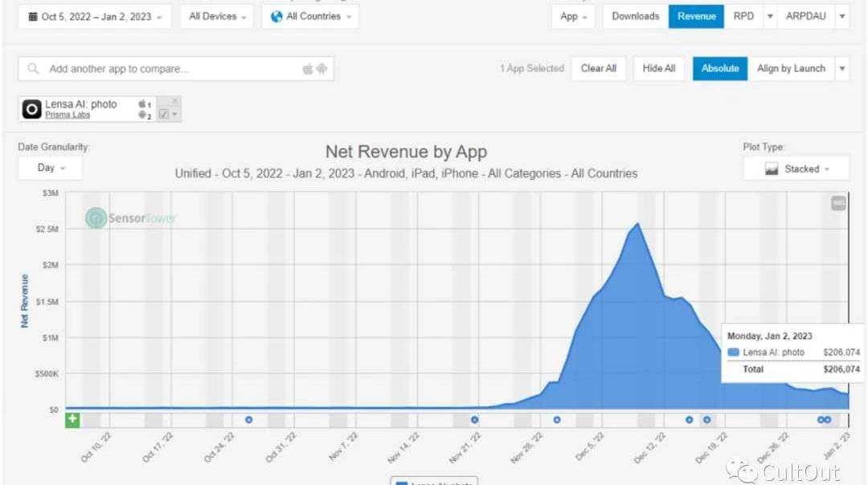Click event marker near Oct 24 on timeline
This screenshot has height=485, width=868.
(248, 419)
